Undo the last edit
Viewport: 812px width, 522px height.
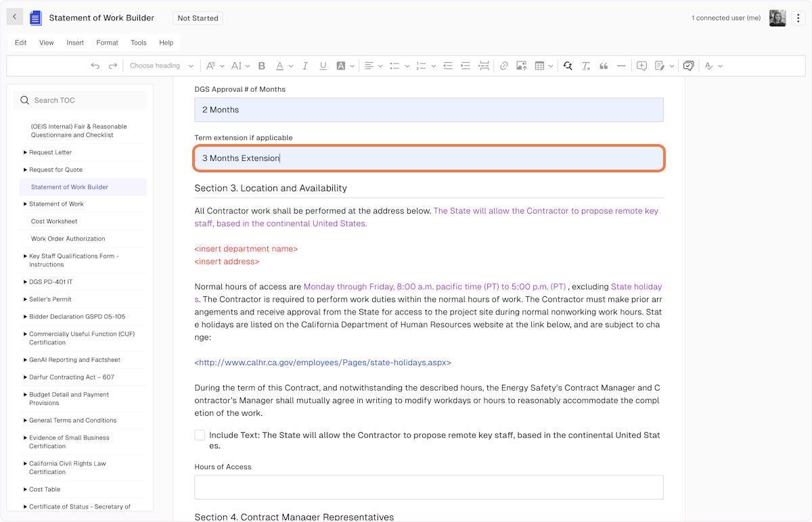click(95, 66)
